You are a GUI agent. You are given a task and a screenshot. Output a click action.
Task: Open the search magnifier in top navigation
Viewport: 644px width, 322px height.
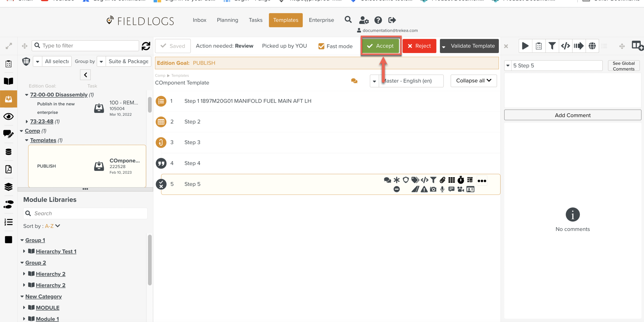pyautogui.click(x=348, y=20)
